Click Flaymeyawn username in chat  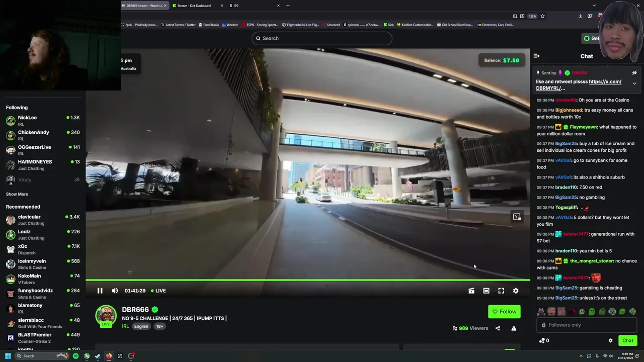(583, 127)
